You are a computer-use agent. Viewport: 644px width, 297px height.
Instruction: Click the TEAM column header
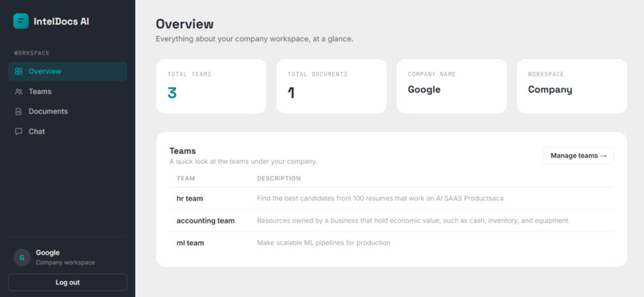click(x=185, y=179)
